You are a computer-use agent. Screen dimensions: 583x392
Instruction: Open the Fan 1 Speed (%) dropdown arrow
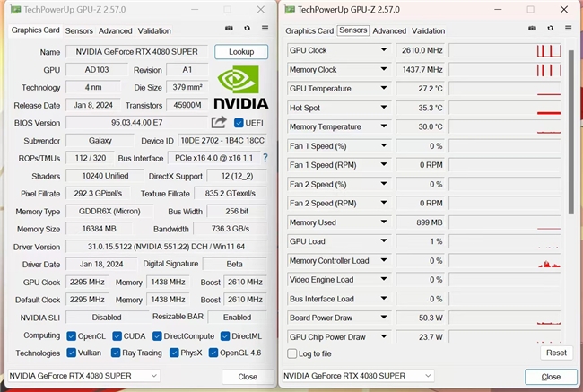pyautogui.click(x=384, y=146)
